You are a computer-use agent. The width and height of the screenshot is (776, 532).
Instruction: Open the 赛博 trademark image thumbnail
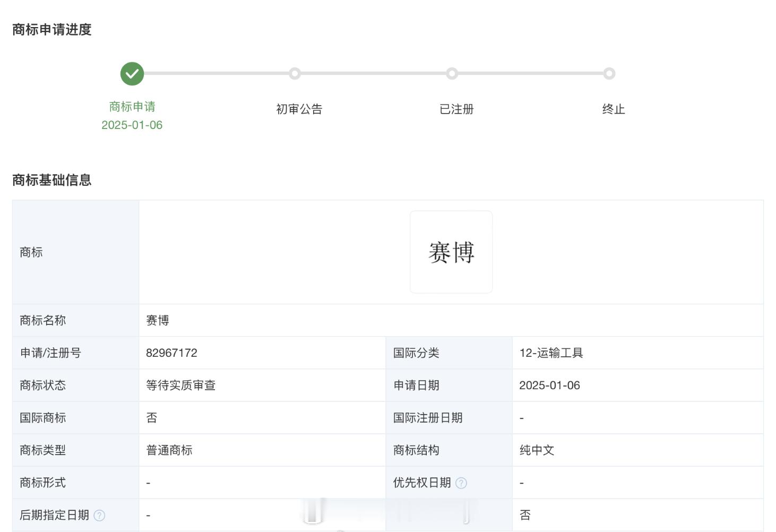point(451,252)
